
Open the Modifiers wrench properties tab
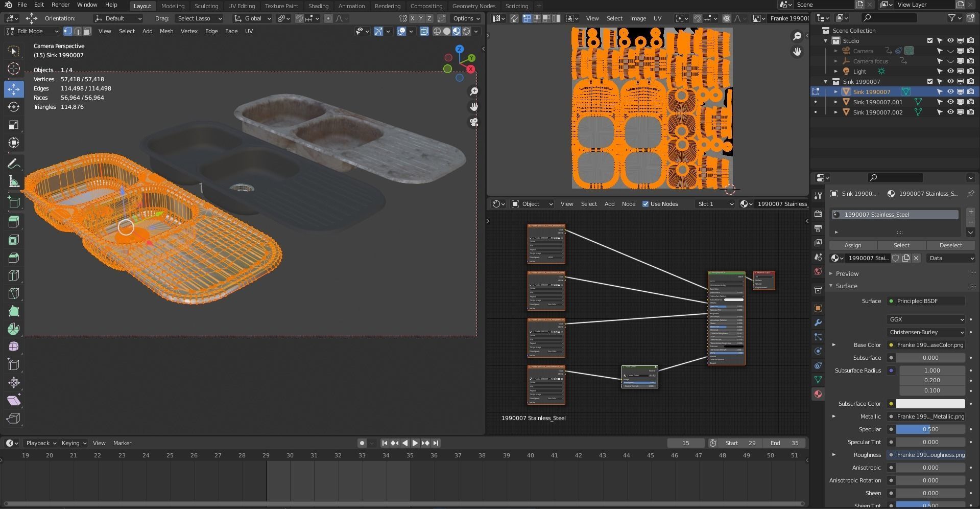tap(818, 322)
